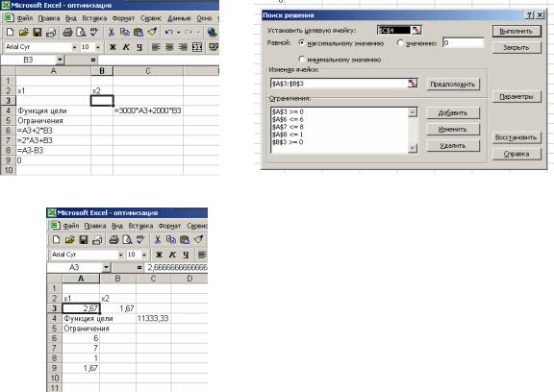Viewport: 554px width, 392px height.
Task: Open Print Preview in window with B3 selected
Action: 81,33
